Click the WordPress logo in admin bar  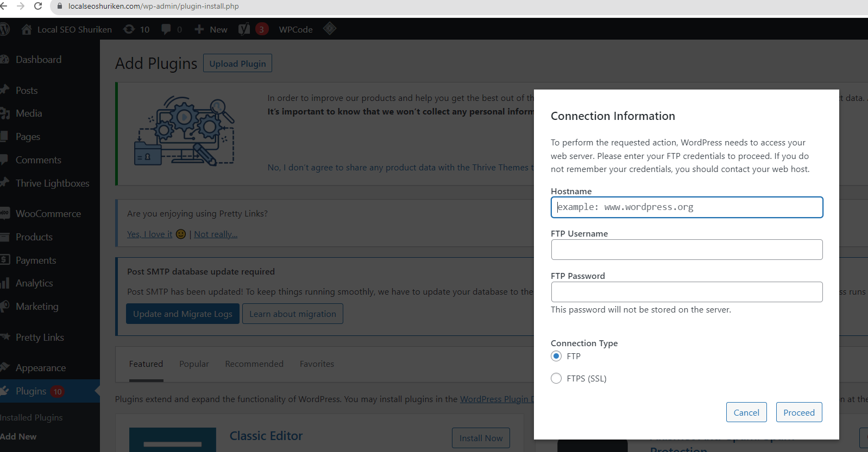pyautogui.click(x=4, y=29)
